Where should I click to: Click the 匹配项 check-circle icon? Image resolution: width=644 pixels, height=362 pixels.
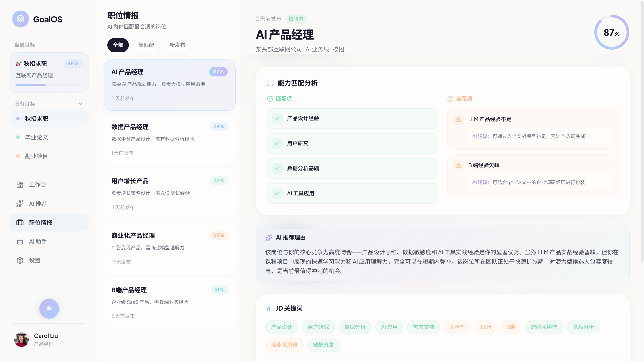tap(270, 99)
